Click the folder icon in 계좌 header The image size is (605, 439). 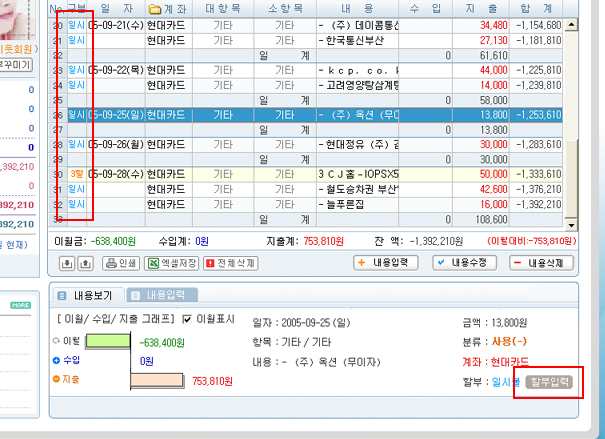153,8
